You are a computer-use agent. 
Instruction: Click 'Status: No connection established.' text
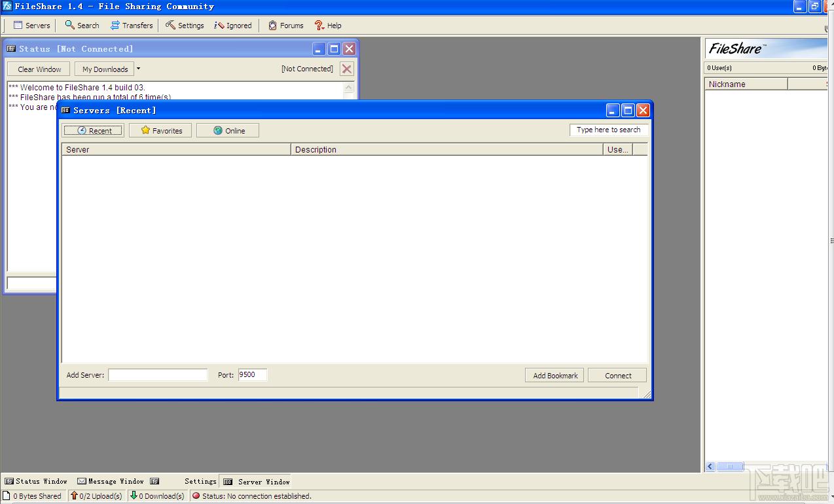[257, 496]
